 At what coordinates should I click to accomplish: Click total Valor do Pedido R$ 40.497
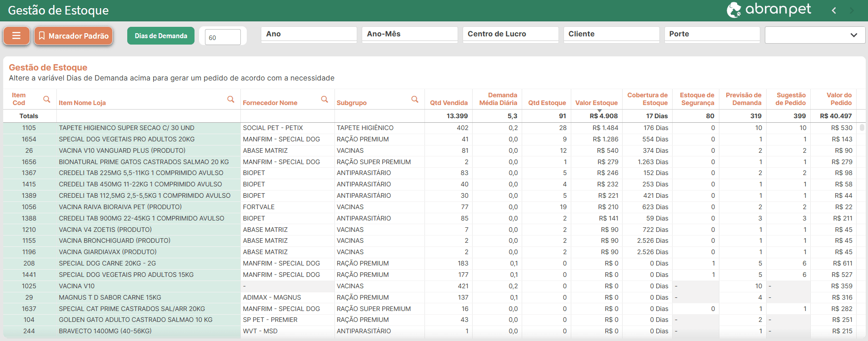836,116
